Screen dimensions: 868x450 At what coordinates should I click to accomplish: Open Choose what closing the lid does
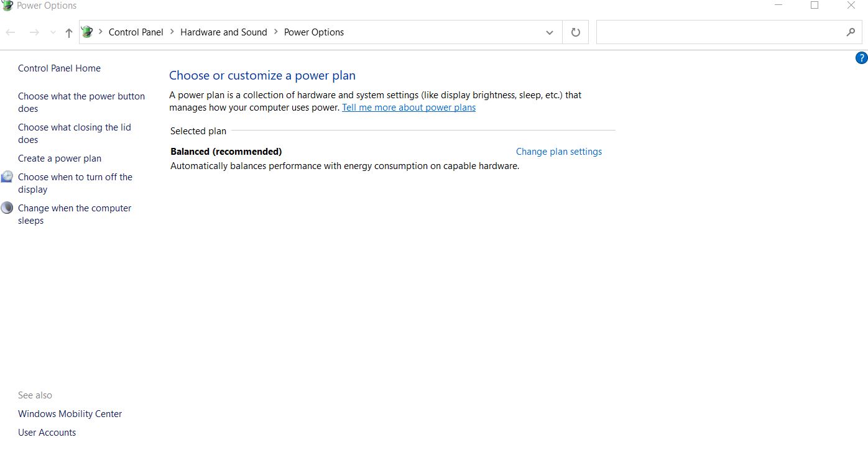(75, 134)
